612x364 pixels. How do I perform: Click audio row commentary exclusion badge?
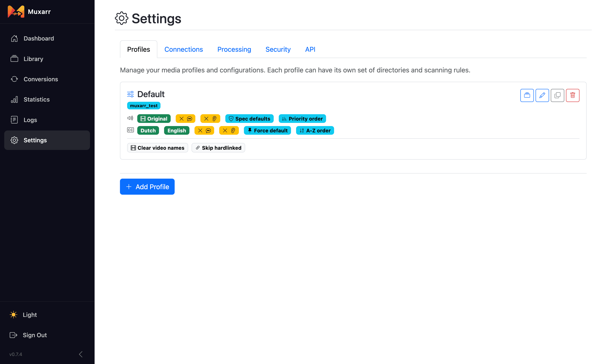tap(185, 119)
